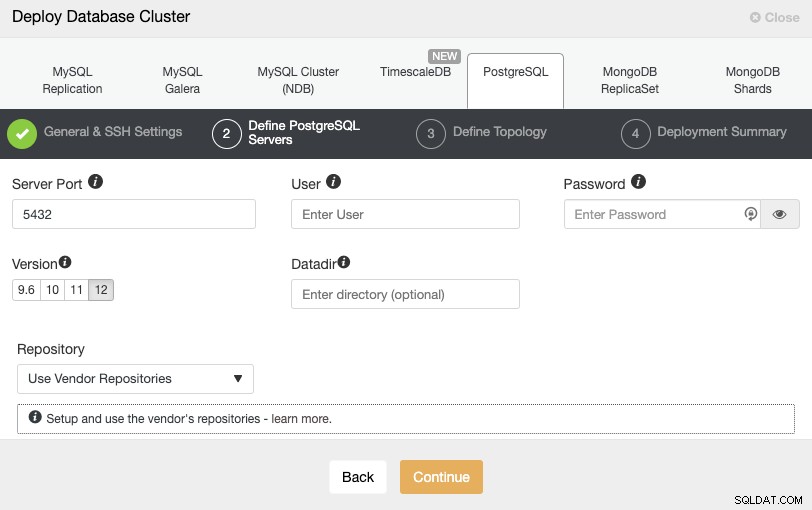
Task: Switch to the MySQL Galera tab
Action: point(182,80)
